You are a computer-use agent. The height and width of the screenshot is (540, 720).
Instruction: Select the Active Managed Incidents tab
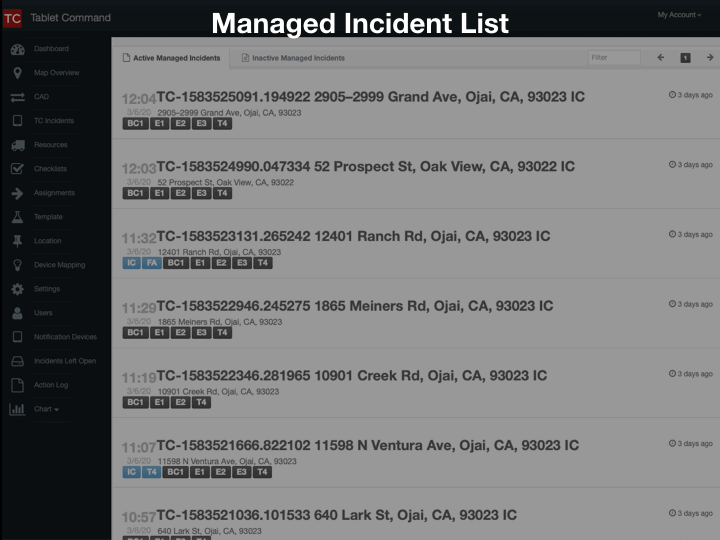[171, 58]
